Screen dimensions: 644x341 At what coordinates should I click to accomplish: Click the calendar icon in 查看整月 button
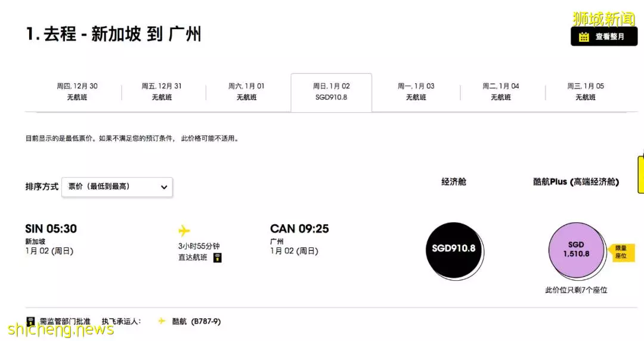[584, 37]
